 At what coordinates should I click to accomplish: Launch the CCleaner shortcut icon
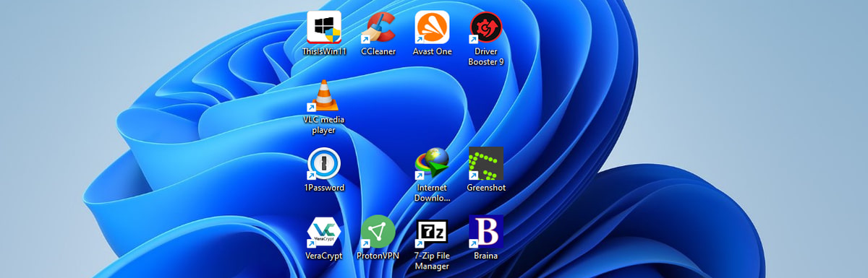click(378, 27)
